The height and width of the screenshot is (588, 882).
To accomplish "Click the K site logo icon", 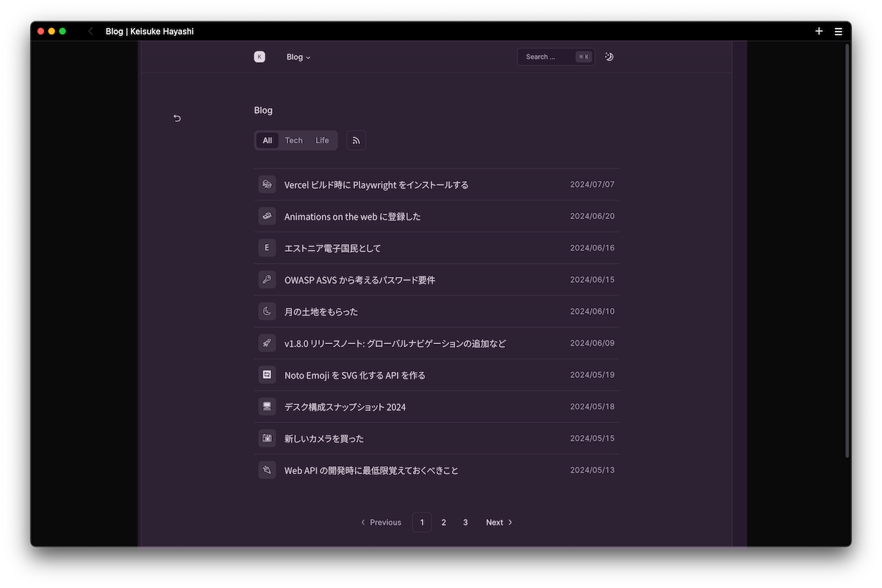I will (x=259, y=57).
